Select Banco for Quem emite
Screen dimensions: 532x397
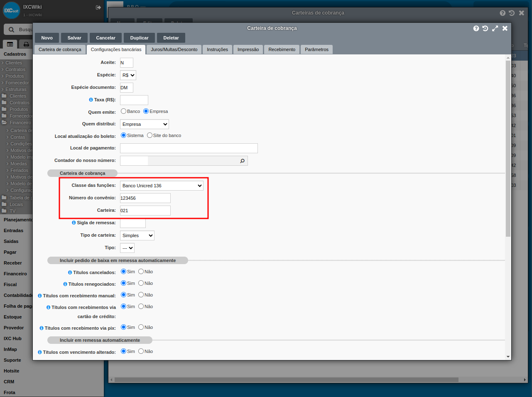click(123, 111)
